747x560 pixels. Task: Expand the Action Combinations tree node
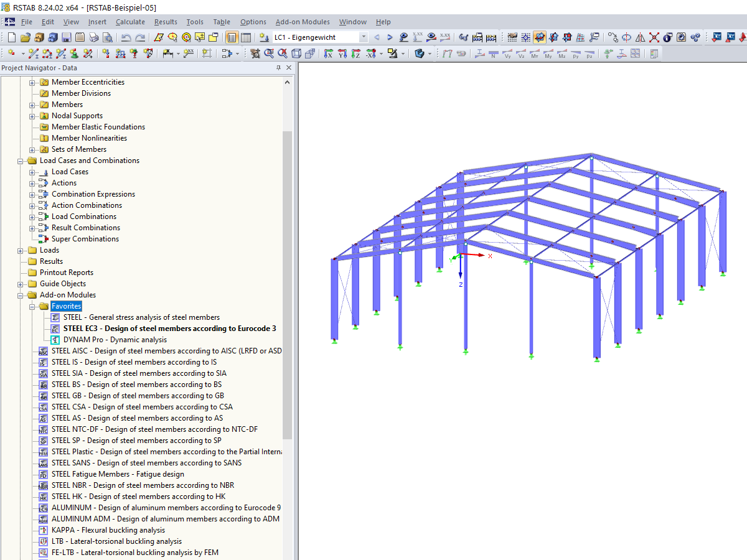32,205
